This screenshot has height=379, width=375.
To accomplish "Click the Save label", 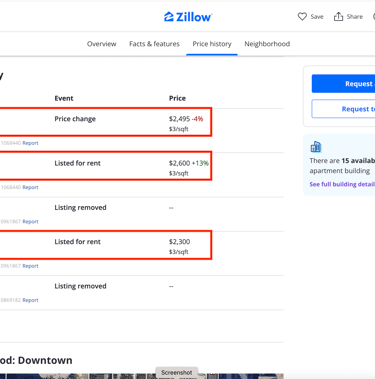I will (317, 17).
